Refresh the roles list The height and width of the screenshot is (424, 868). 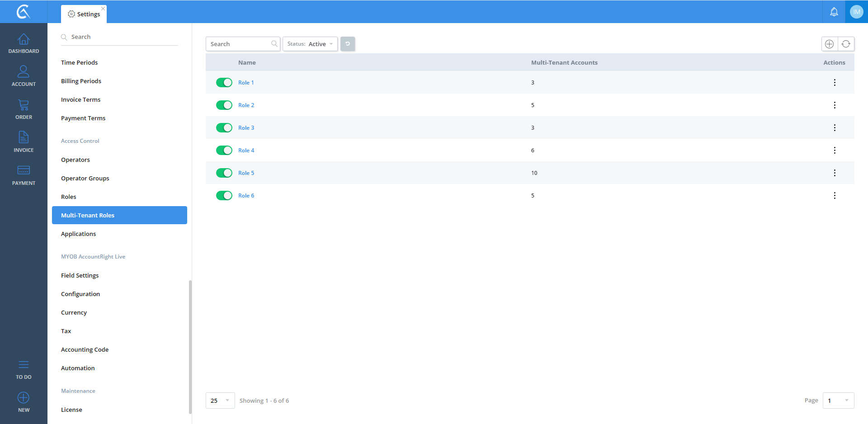(846, 44)
